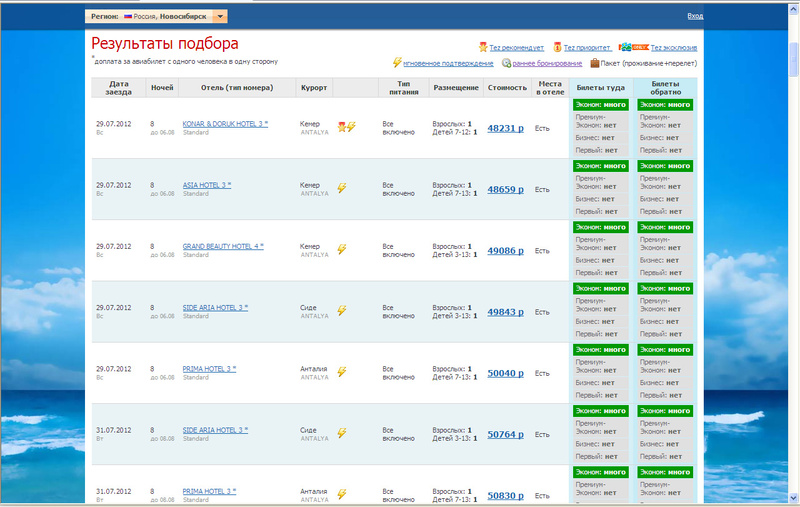Viewport: 800px width, 507px height.
Task: Select the 50830 р price link
Action: (x=505, y=495)
